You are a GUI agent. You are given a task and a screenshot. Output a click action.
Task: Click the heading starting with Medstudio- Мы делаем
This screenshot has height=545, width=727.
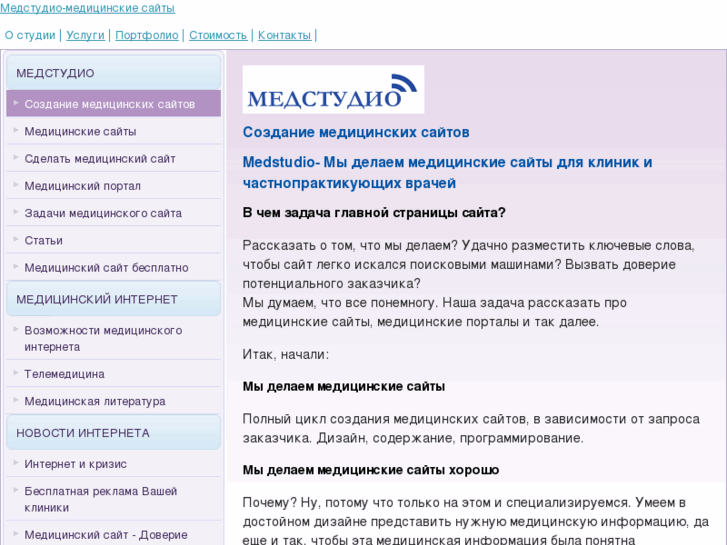pyautogui.click(x=447, y=173)
